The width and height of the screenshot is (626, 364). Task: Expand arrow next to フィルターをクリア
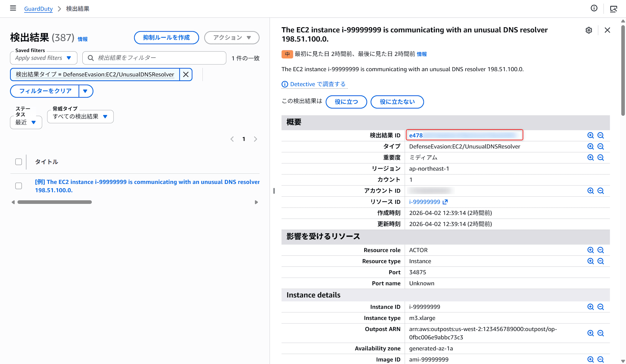pos(85,91)
